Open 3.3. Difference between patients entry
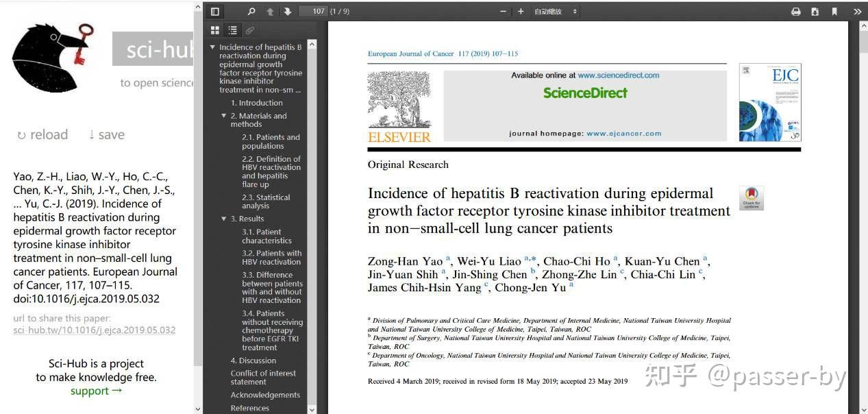 click(x=272, y=288)
